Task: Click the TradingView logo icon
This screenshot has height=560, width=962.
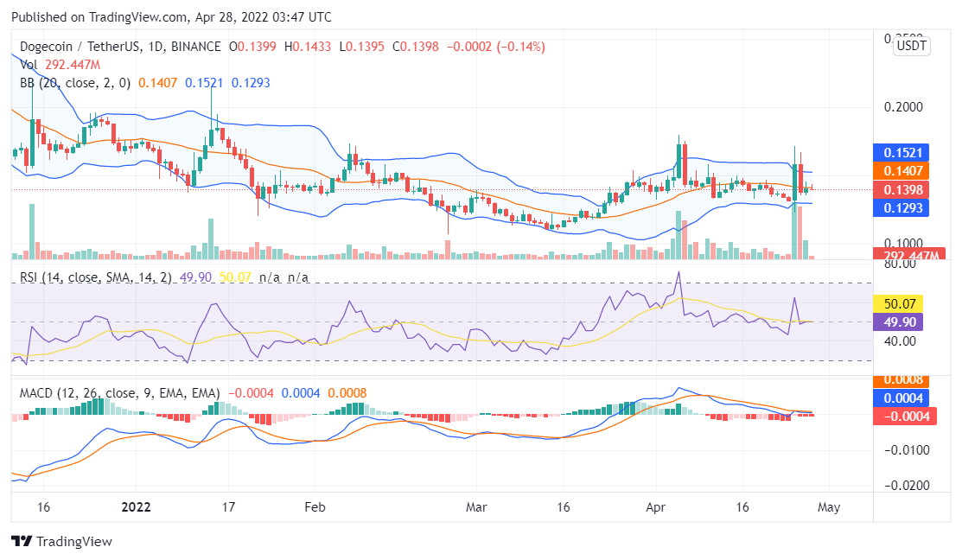Action: click(22, 541)
